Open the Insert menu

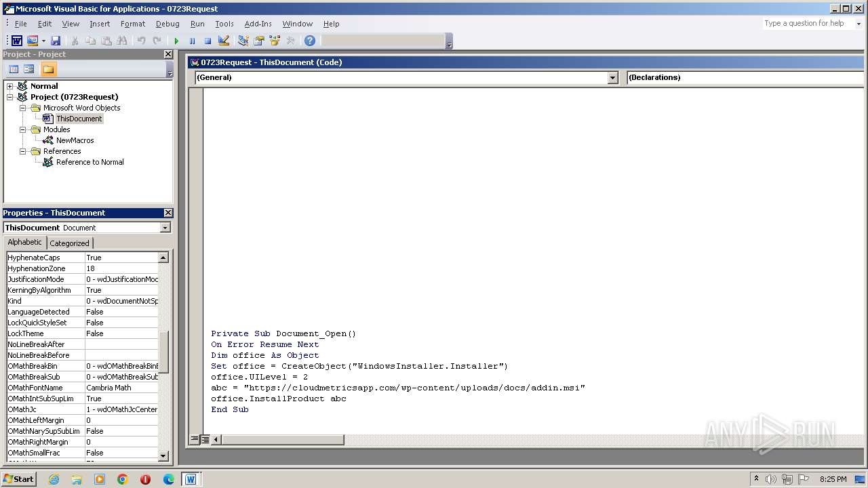[x=100, y=24]
